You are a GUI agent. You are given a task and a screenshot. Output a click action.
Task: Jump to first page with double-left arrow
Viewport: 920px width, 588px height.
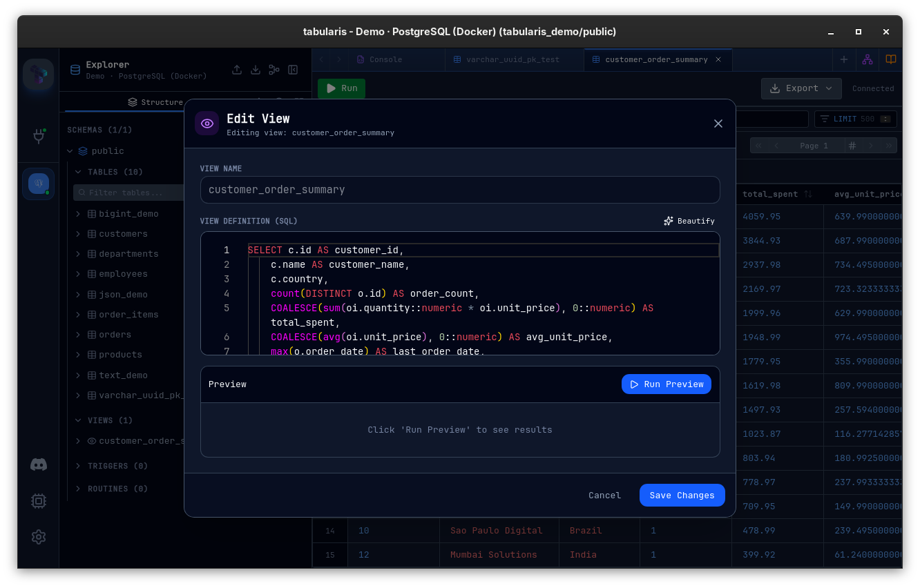758,146
